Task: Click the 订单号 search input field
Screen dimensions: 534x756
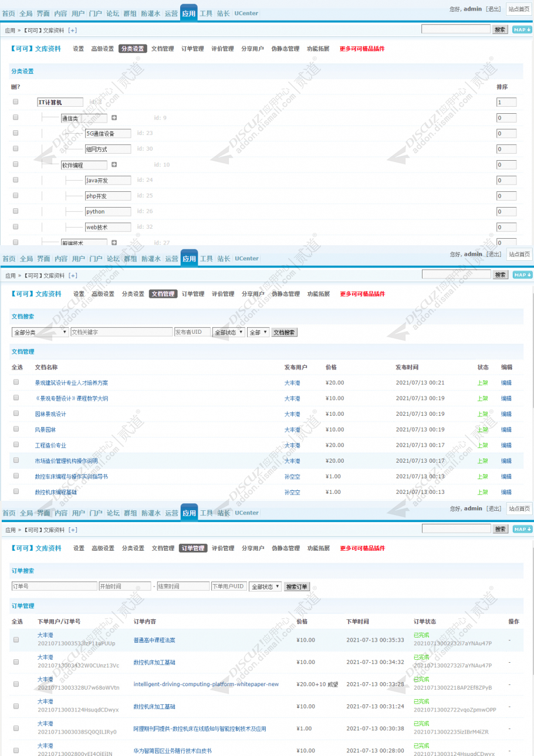Action: pyautogui.click(x=54, y=587)
